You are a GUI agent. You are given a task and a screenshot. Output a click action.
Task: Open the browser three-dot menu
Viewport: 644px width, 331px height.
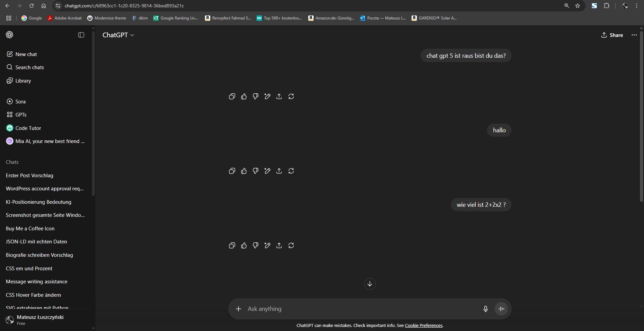click(637, 6)
